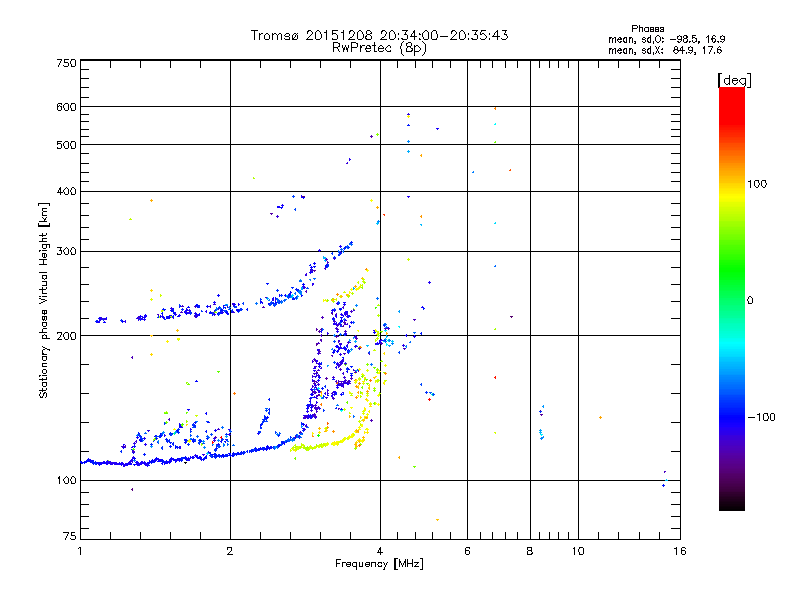Click the 'mean, sd,O: -98.5, 16.9' line
The width and height of the screenshot is (800, 600).
point(666,39)
